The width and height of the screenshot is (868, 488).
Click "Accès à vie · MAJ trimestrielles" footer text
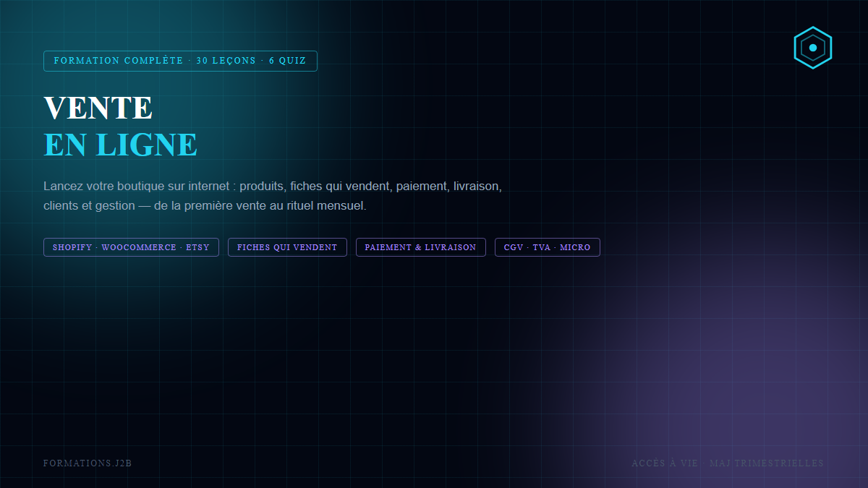pos(728,463)
